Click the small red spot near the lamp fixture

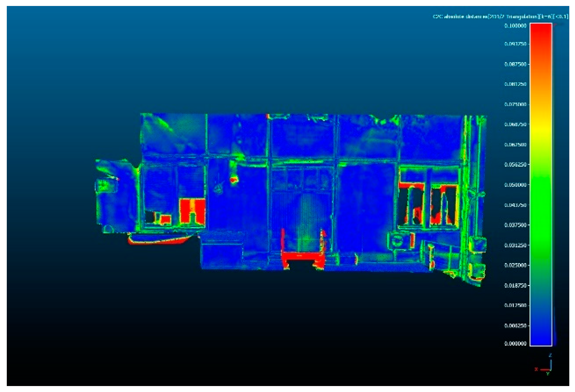pyautogui.click(x=233, y=180)
